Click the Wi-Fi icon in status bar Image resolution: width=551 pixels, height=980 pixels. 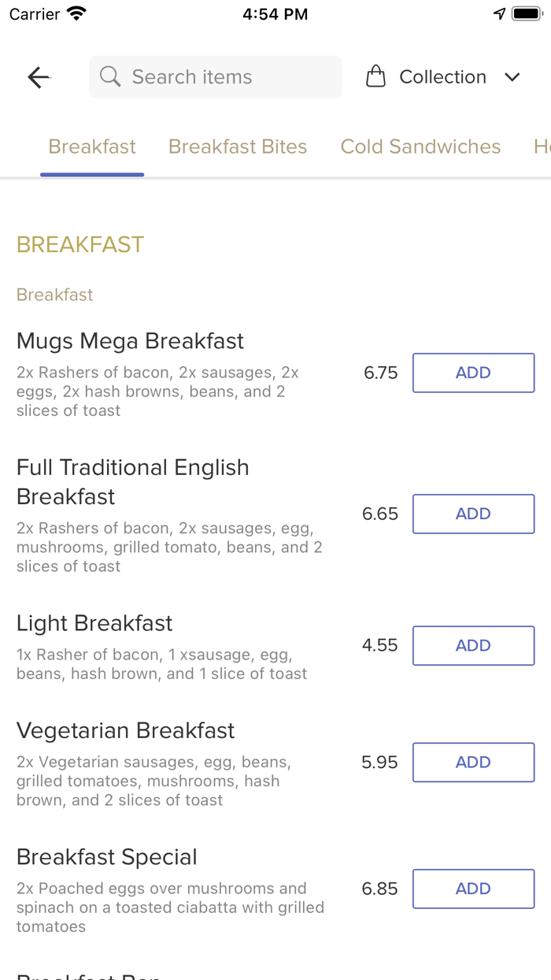click(x=75, y=13)
